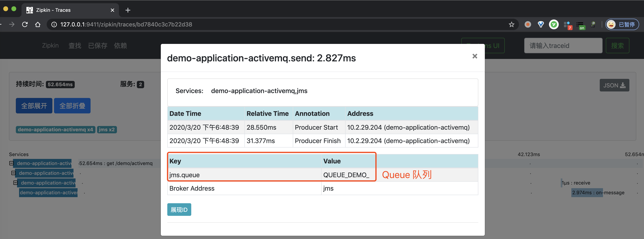Close the Zipkin - Traces tab

(x=112, y=10)
